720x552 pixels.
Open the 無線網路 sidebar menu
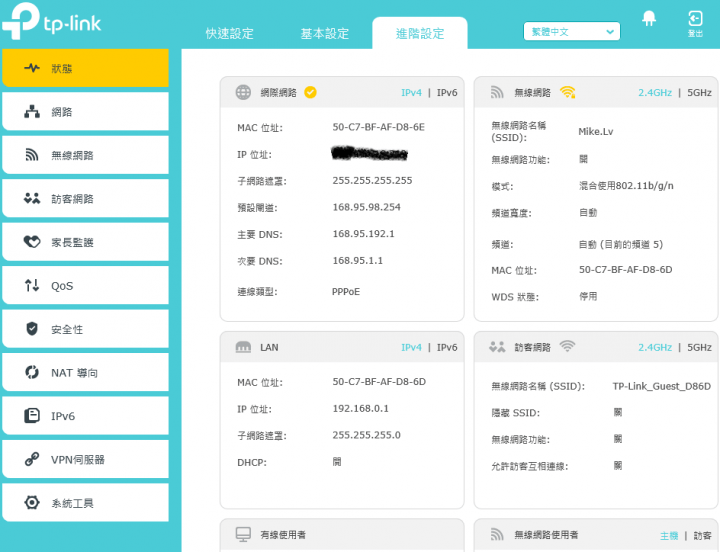(x=85, y=155)
